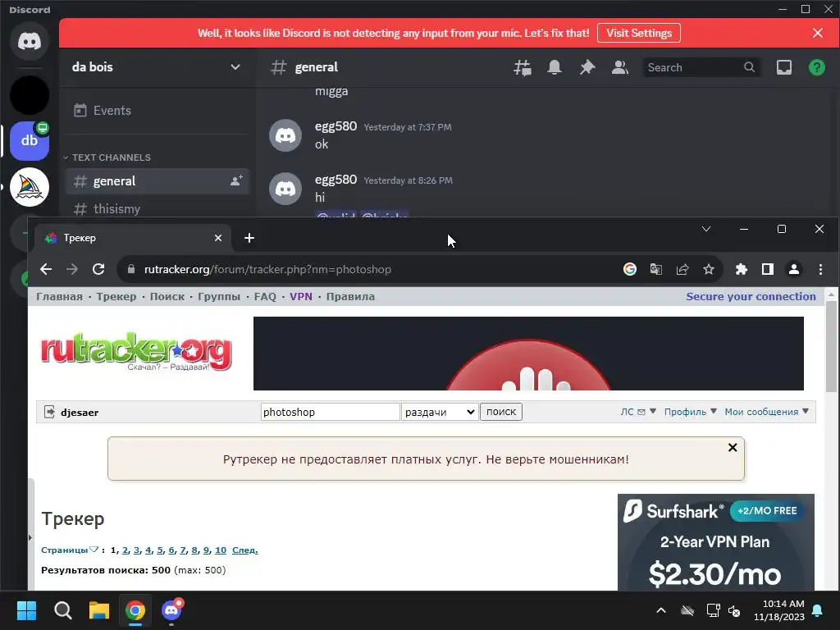View site info lock icon
This screenshot has width=840, height=630.
pyautogui.click(x=131, y=269)
